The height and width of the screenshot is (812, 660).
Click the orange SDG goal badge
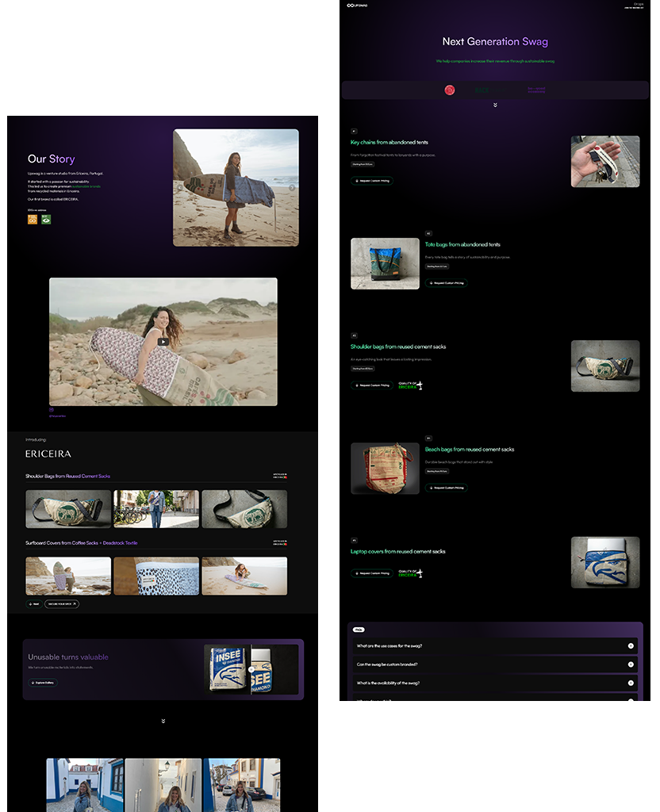(x=32, y=219)
